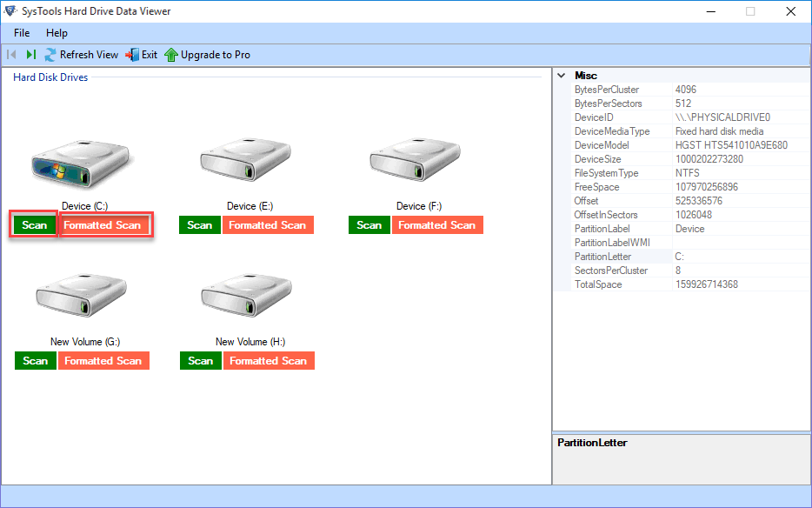Minimize the Hard Drive Data Viewer window
812x508 pixels.
[711, 11]
